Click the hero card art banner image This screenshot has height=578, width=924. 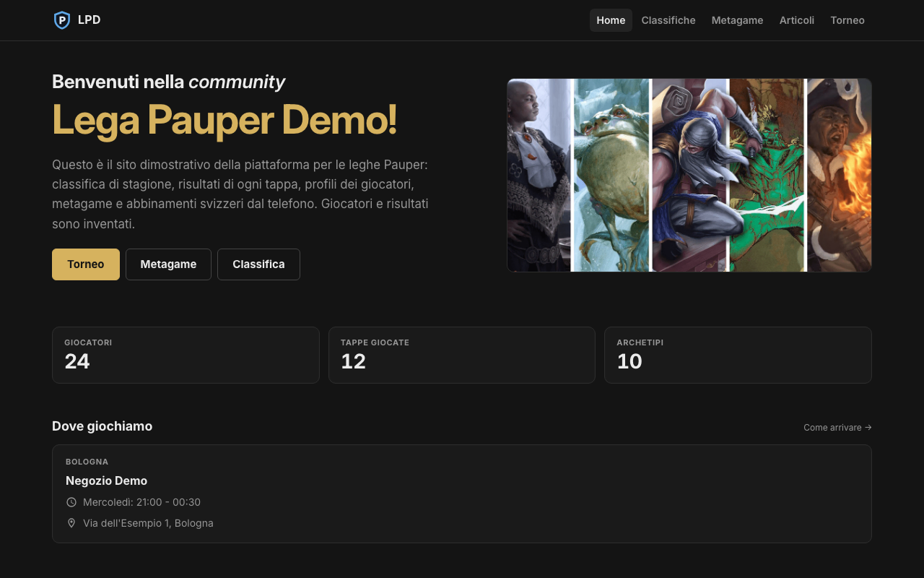click(x=689, y=176)
